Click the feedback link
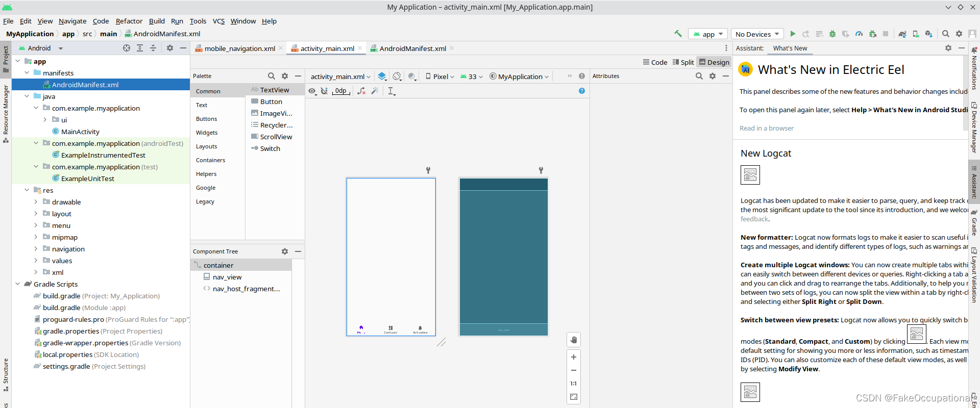Screen dimensions: 980x408 click(x=754, y=219)
